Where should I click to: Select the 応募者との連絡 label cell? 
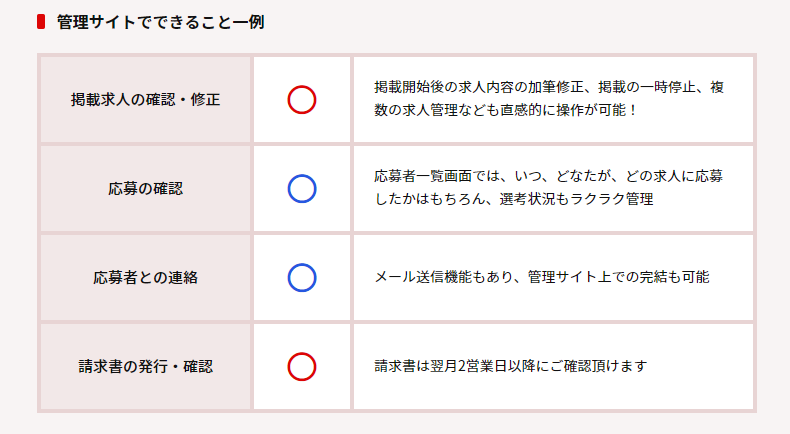point(145,277)
